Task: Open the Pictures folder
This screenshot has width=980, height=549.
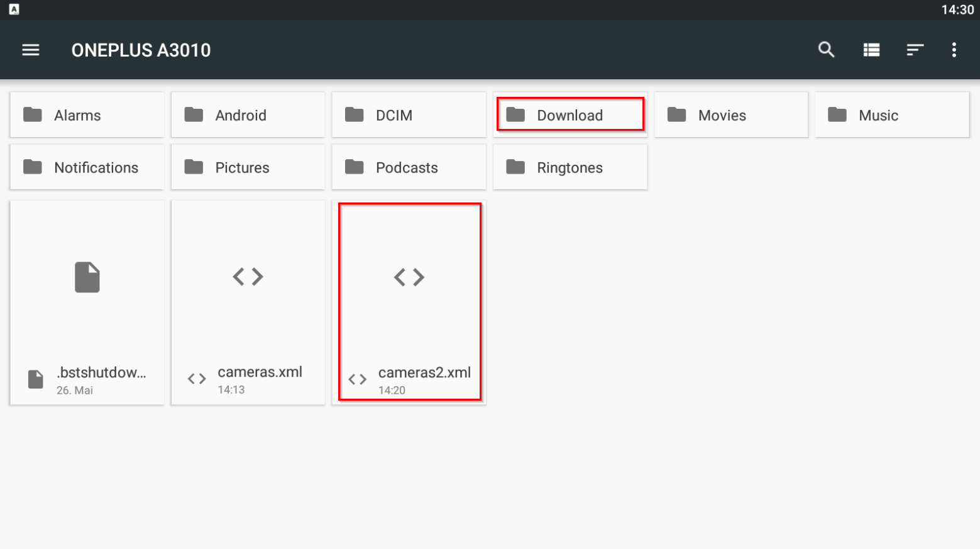Action: click(248, 167)
